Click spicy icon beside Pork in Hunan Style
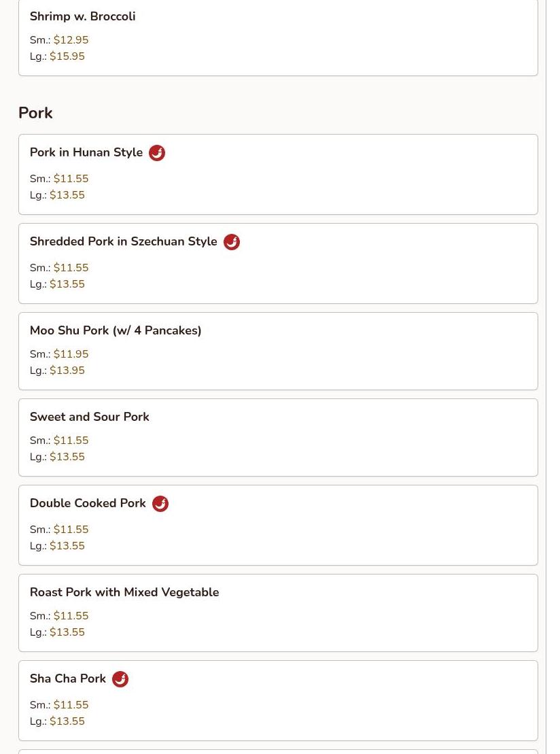Image resolution: width=560 pixels, height=754 pixels. (157, 153)
